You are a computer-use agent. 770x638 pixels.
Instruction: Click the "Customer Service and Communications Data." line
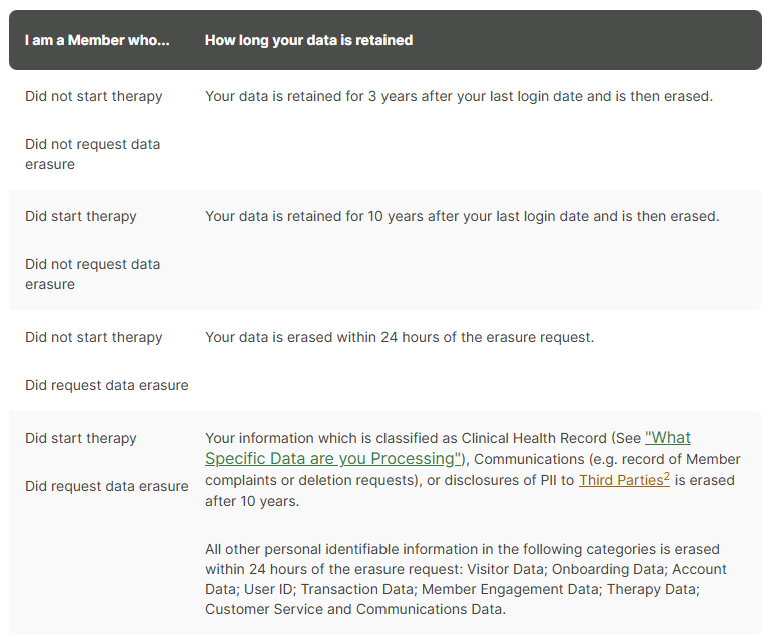click(355, 609)
